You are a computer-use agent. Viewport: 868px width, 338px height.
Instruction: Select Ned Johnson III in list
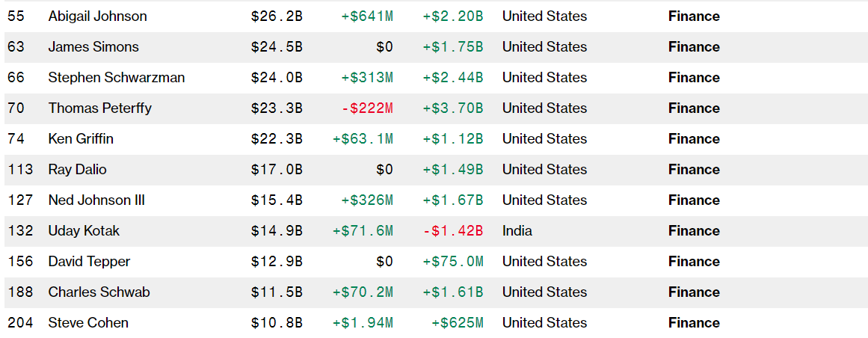click(96, 200)
